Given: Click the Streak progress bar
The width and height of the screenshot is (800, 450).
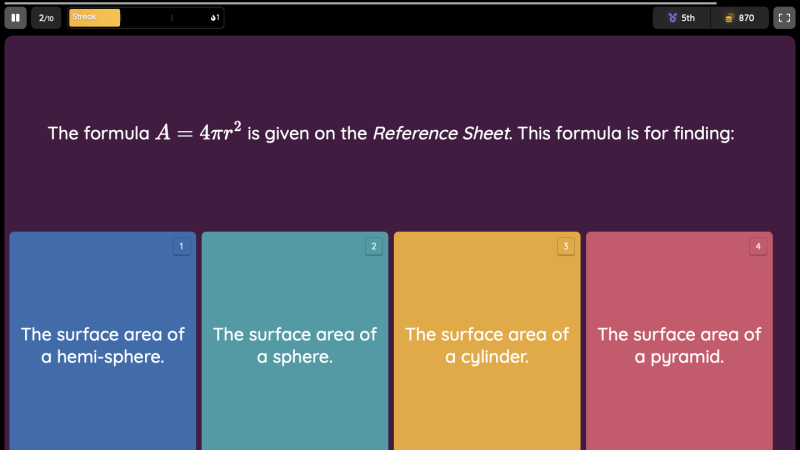Looking at the screenshot, I should click(x=146, y=18).
